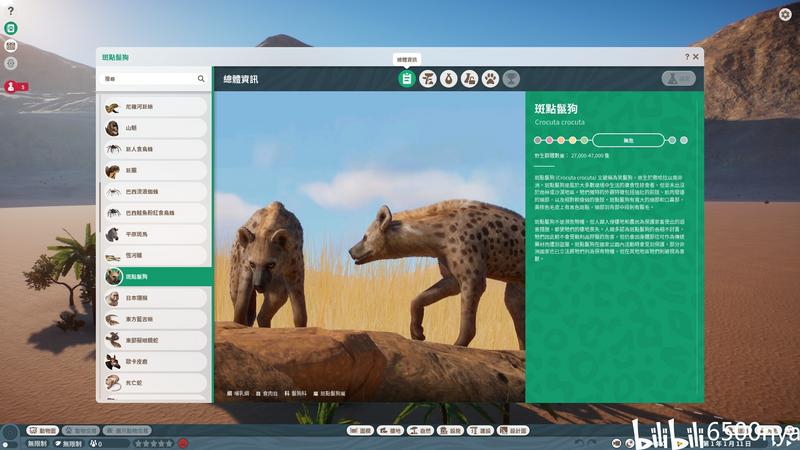Select the 死亡蛇 snake entry

coord(155,383)
